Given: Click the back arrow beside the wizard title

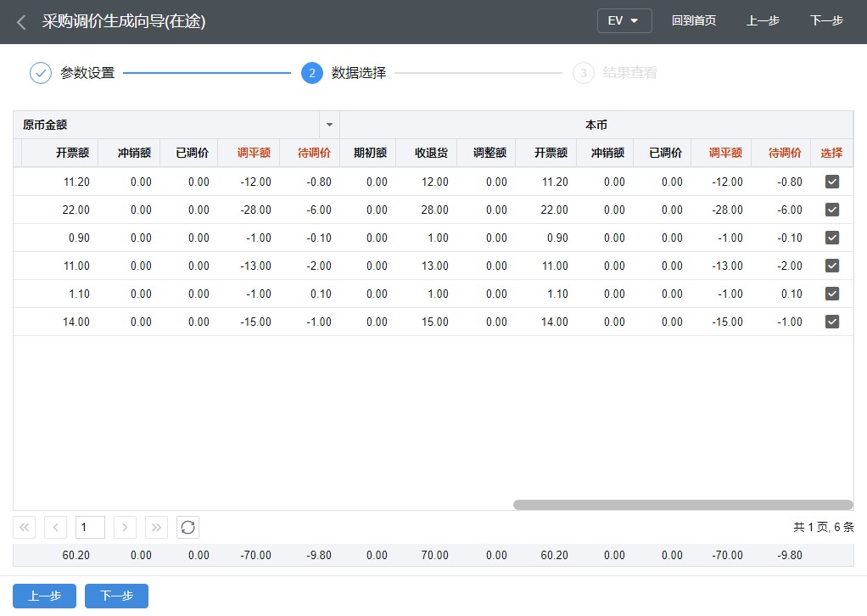Looking at the screenshot, I should (21, 22).
